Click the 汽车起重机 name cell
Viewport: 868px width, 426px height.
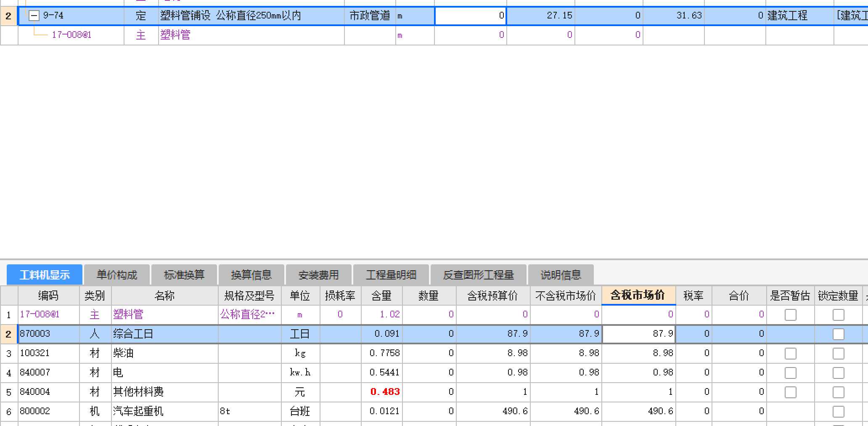[165, 412]
